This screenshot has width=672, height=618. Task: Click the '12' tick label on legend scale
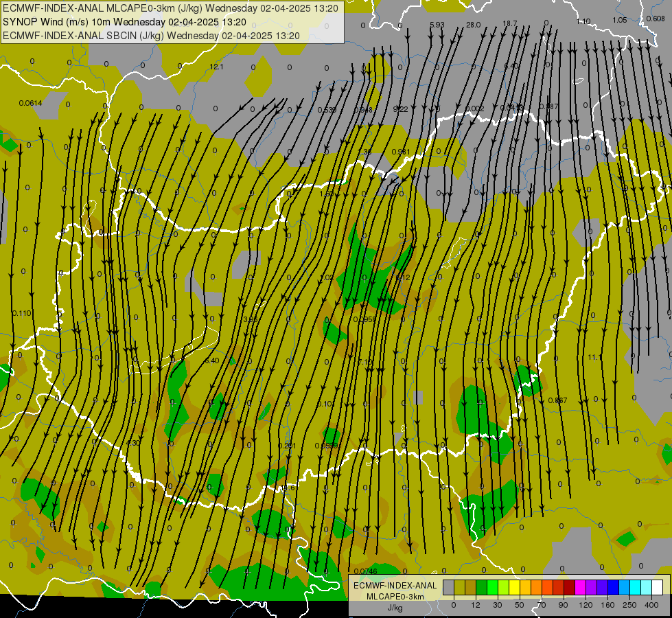click(x=476, y=605)
